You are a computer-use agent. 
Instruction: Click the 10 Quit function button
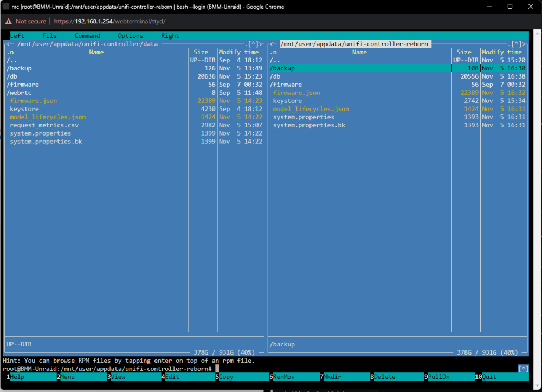coord(501,377)
